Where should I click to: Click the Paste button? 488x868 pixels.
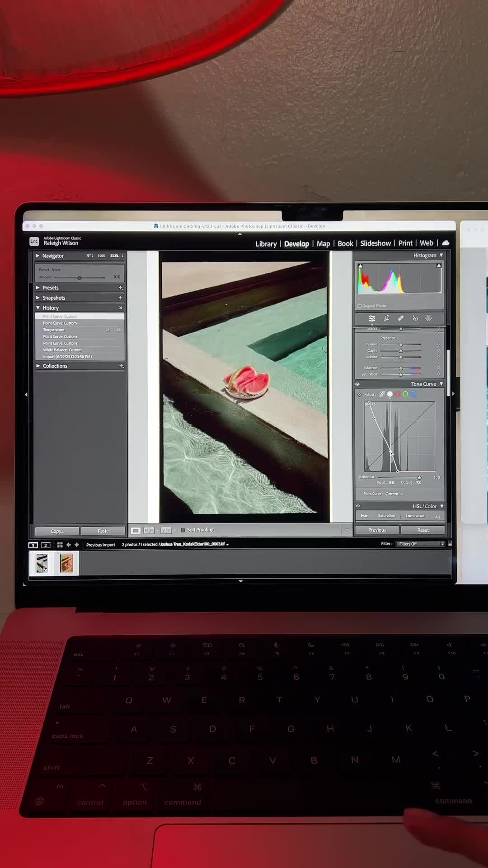tap(103, 531)
